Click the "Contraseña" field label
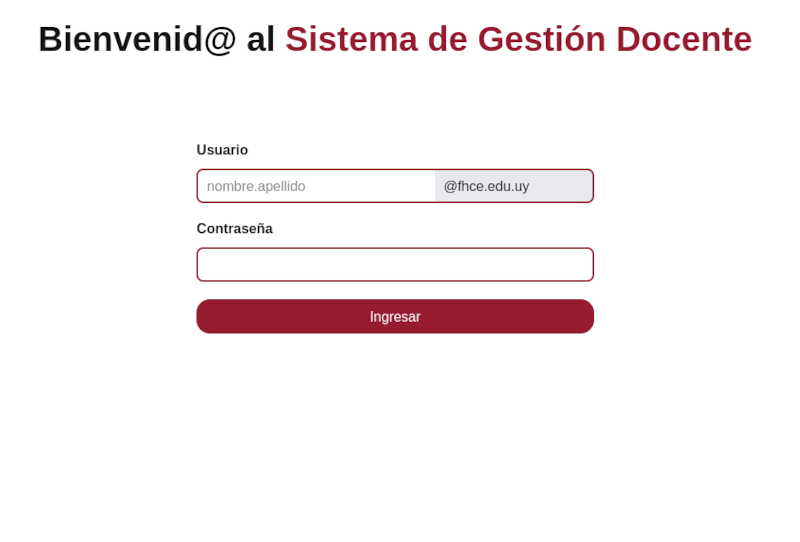Screen dimensions: 800x542 click(x=234, y=229)
